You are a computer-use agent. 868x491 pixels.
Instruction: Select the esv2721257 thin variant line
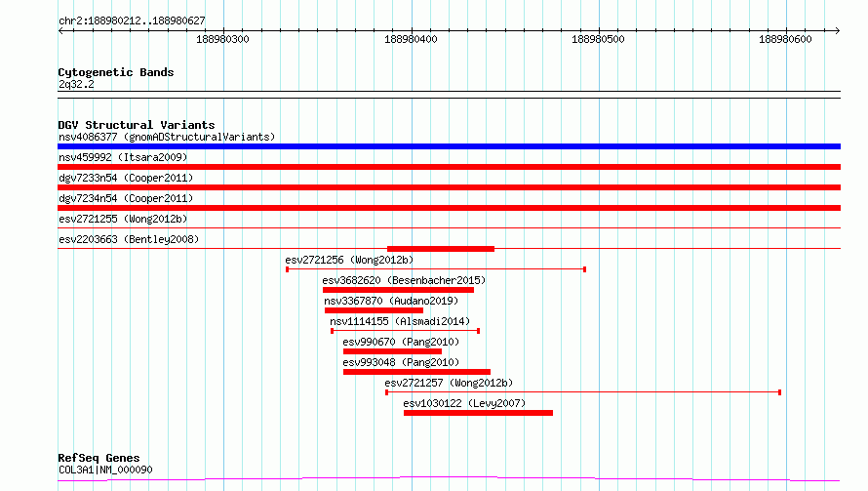tap(583, 392)
